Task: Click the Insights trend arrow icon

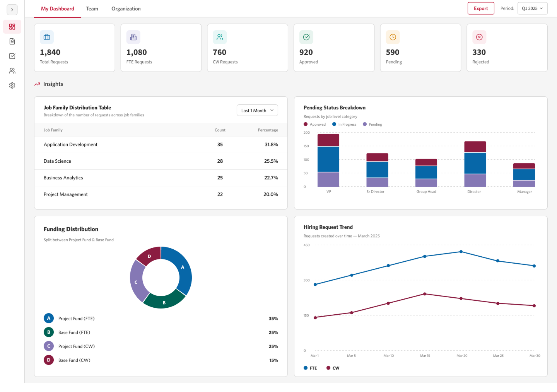Action: [37, 84]
